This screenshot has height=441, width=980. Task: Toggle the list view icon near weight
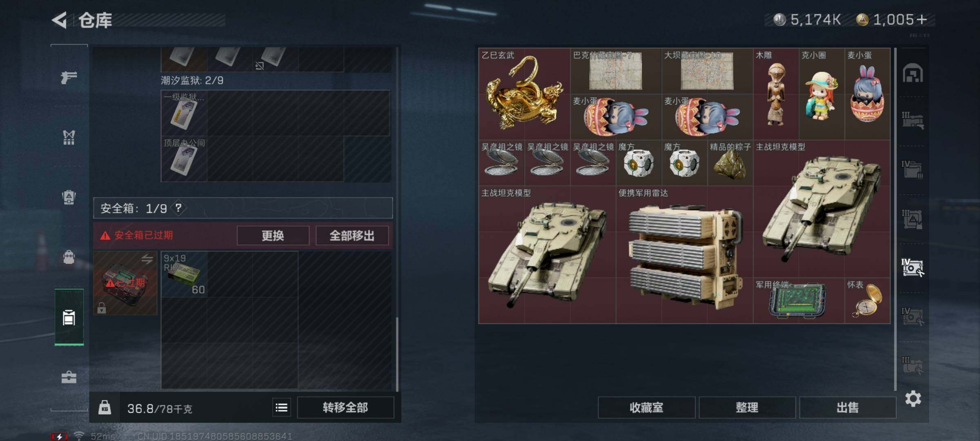(282, 408)
